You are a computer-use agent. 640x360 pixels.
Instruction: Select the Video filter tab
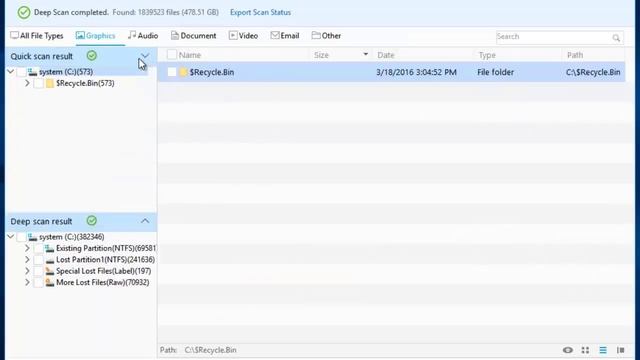click(243, 36)
